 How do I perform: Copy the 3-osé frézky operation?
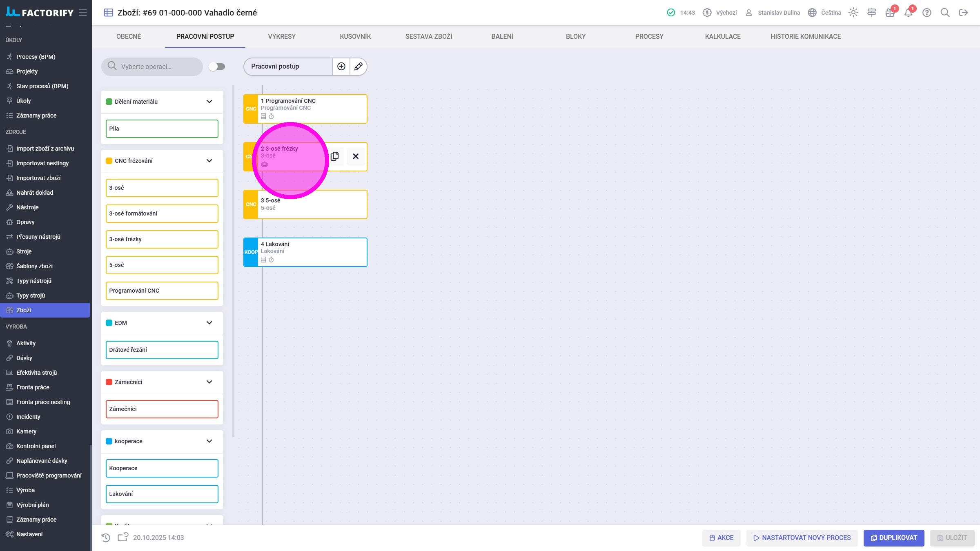pos(335,156)
